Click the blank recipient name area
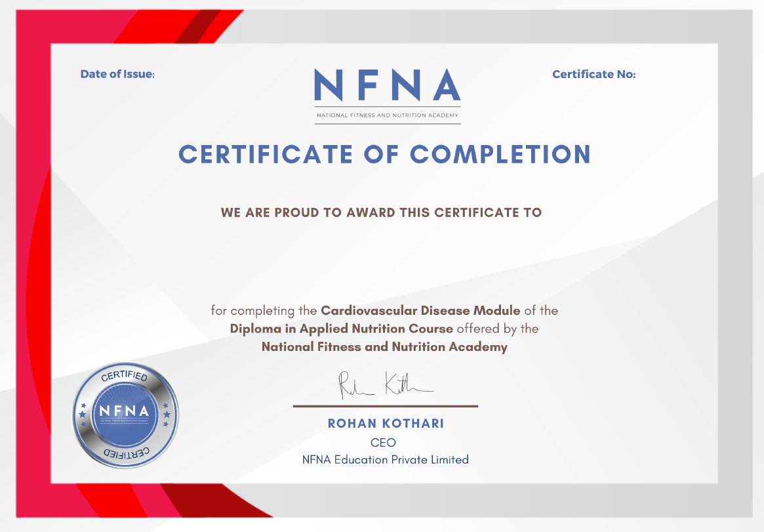 tap(384, 260)
